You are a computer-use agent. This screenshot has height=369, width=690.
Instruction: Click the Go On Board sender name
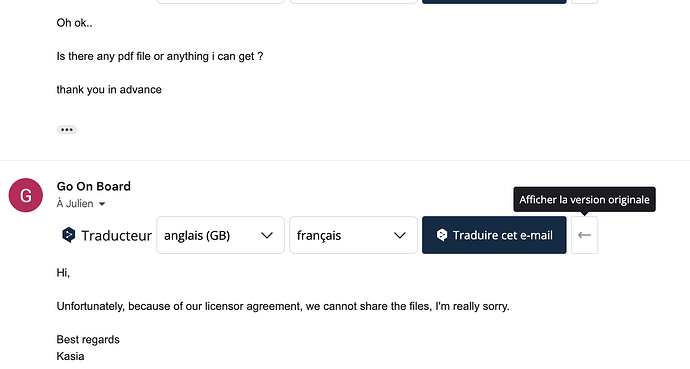(94, 186)
